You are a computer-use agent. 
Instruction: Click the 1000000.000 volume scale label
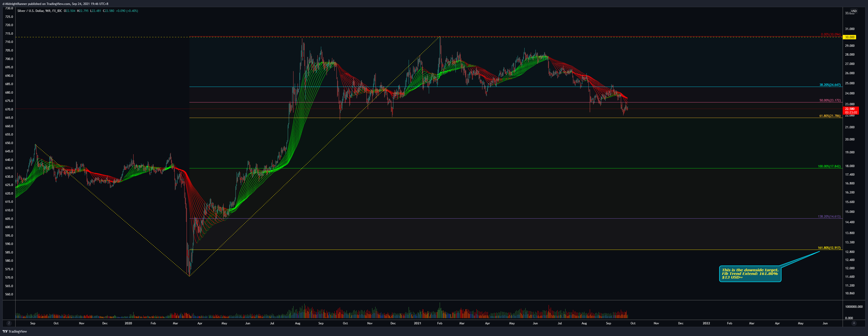[x=854, y=307]
